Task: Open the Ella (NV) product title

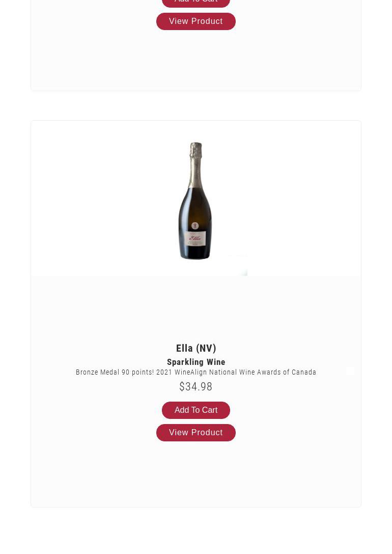Action: [x=196, y=348]
